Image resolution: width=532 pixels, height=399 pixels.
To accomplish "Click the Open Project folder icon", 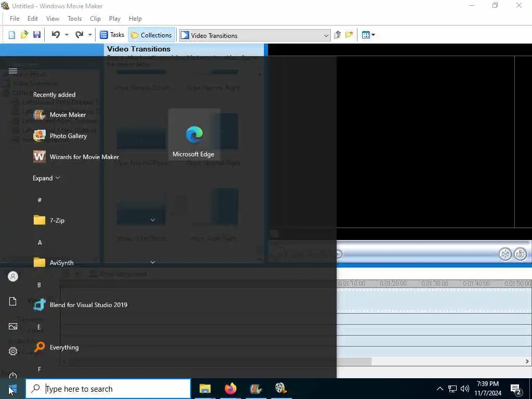I will coord(24,35).
